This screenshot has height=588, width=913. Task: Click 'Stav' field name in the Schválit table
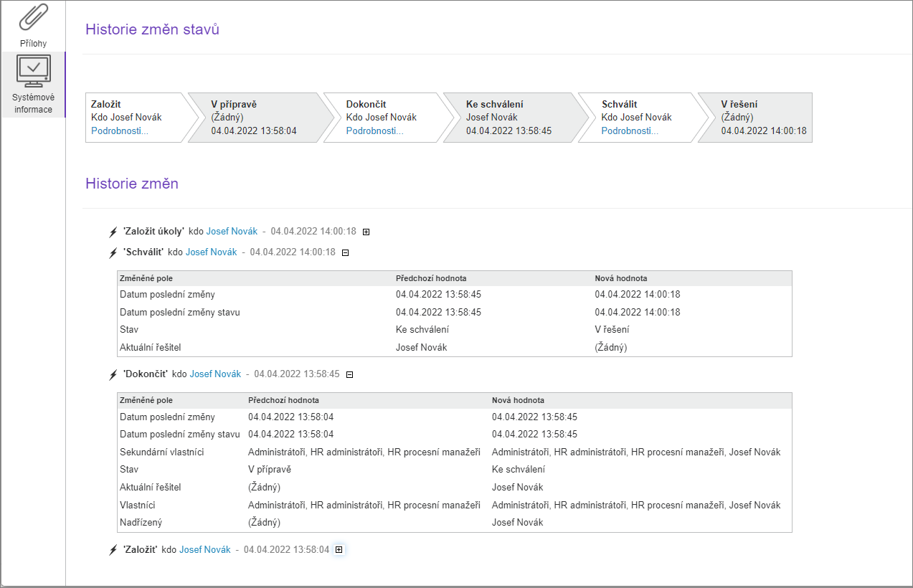(129, 330)
